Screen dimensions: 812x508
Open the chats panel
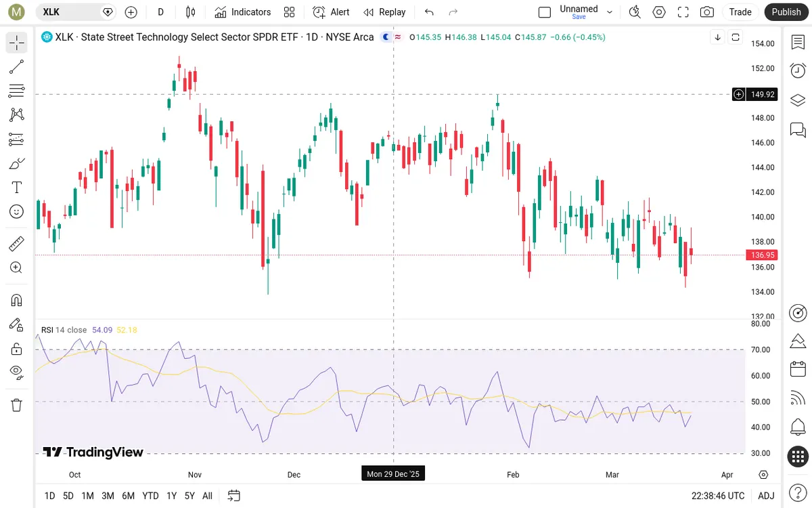click(x=798, y=129)
